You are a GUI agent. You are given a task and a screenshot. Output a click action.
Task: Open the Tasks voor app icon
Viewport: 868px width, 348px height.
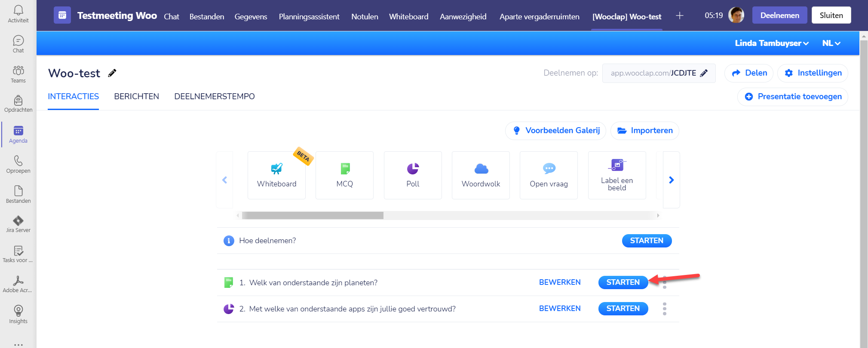coord(18,254)
